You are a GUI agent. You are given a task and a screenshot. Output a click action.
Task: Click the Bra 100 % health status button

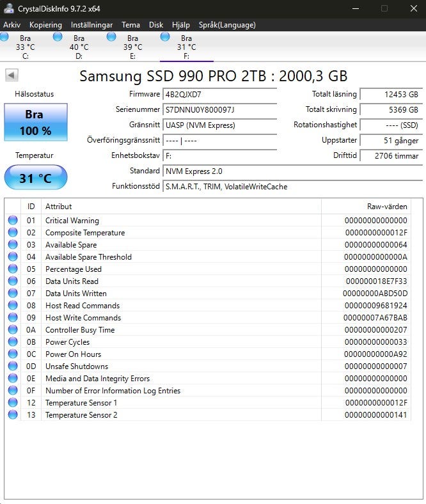(36, 122)
